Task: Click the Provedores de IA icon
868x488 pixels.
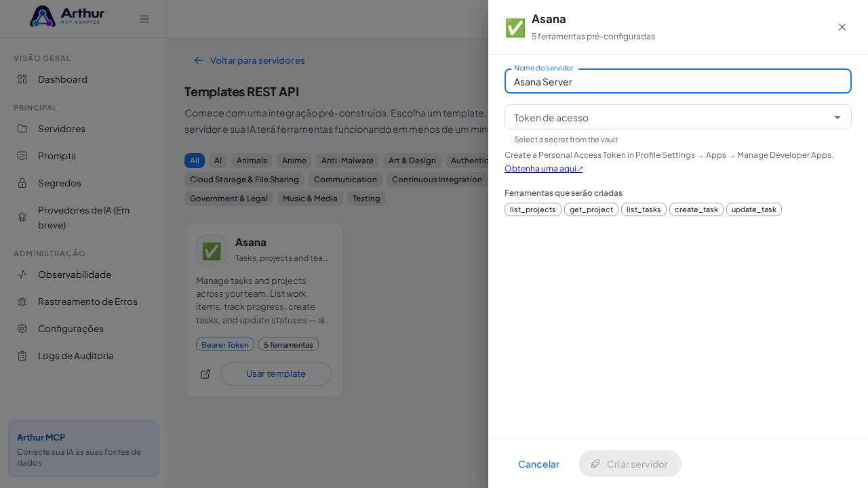Action: click(22, 217)
